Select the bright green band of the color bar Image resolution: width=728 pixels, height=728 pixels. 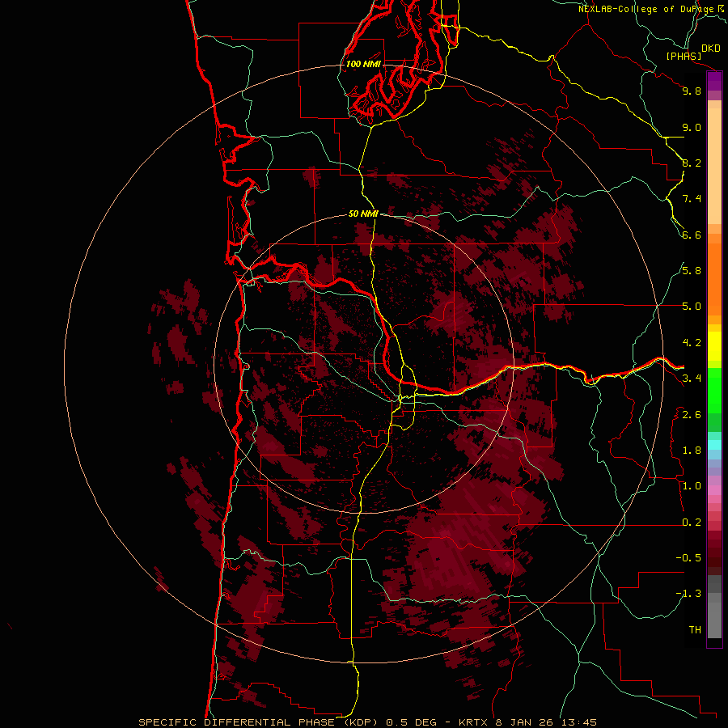click(714, 391)
